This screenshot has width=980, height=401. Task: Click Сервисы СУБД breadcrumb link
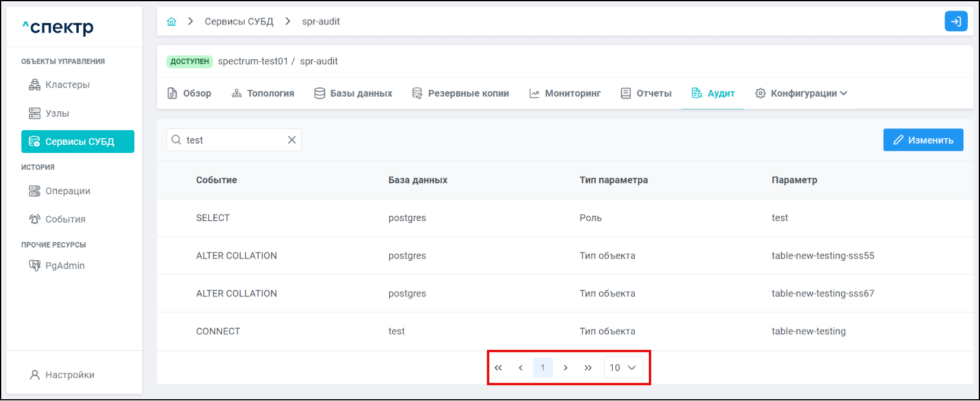[239, 21]
